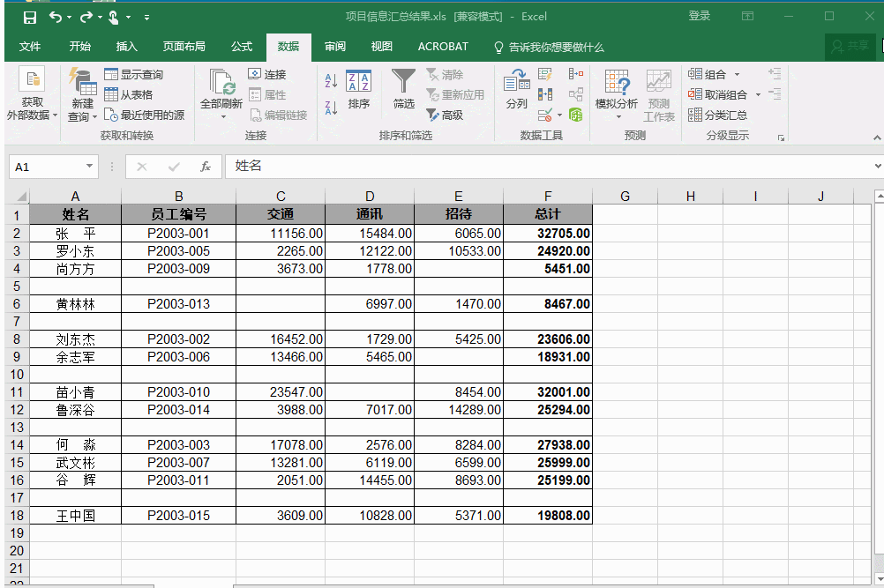The width and height of the screenshot is (884, 588).
Task: Expand the Ungroup (取消组合) dropdown arrow
Action: 758,94
